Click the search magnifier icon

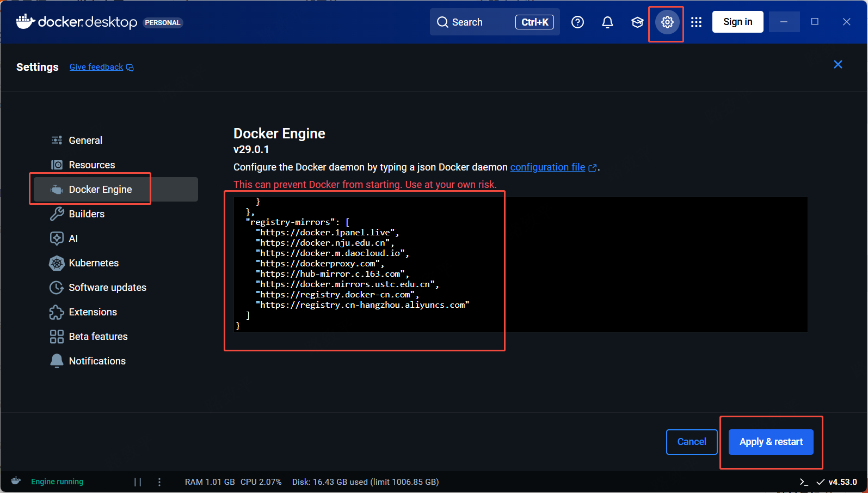443,22
